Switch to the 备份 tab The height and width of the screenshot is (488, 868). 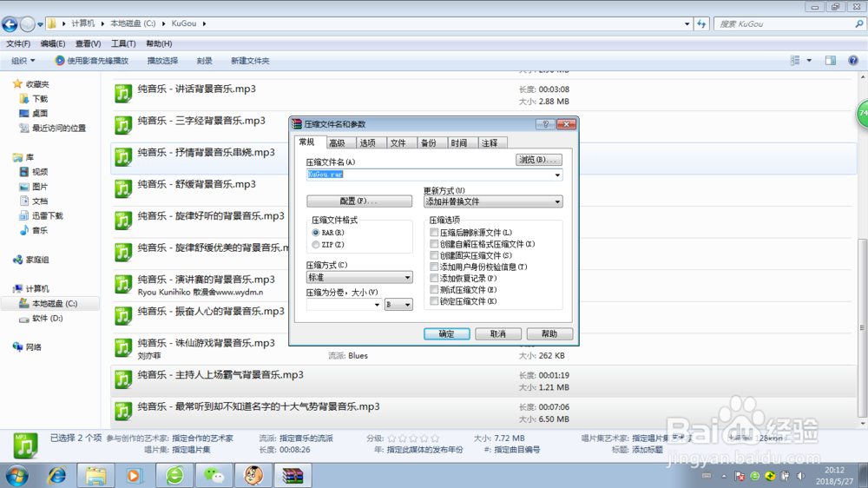pos(429,143)
